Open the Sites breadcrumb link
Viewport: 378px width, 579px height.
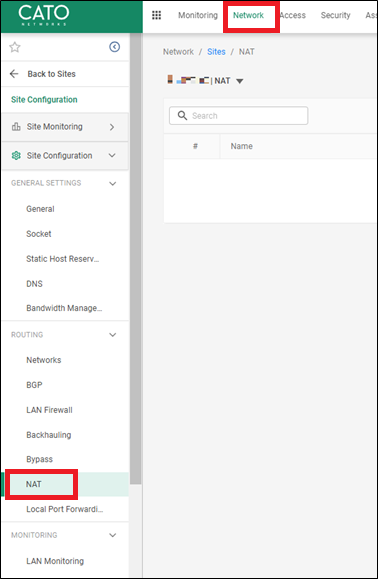coord(216,52)
